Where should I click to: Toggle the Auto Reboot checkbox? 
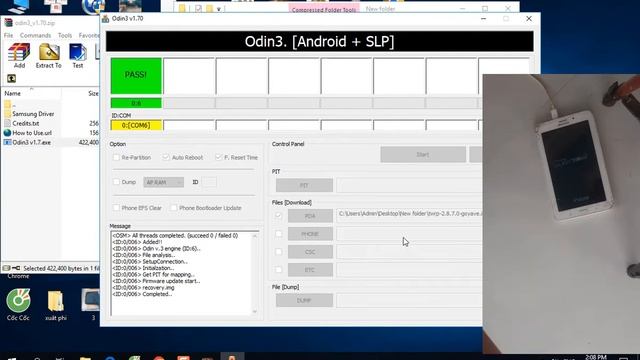[166, 157]
